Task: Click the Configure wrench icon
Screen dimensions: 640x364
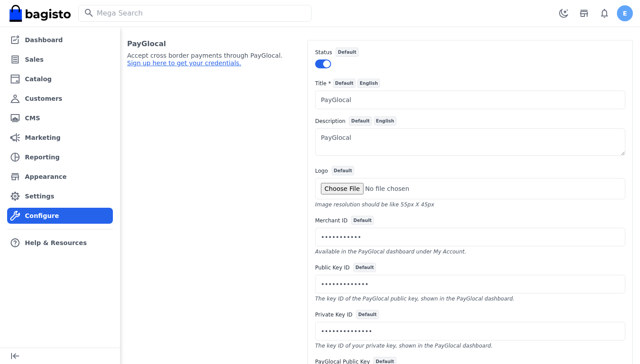Action: pyautogui.click(x=15, y=216)
